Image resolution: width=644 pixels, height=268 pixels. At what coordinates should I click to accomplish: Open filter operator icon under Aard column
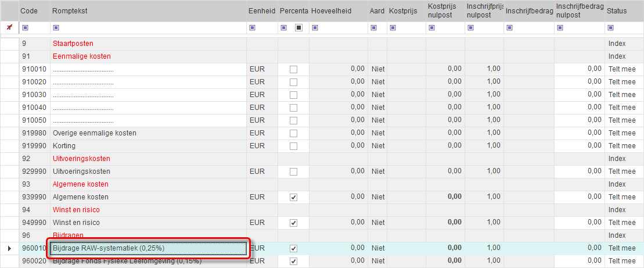pos(373,27)
